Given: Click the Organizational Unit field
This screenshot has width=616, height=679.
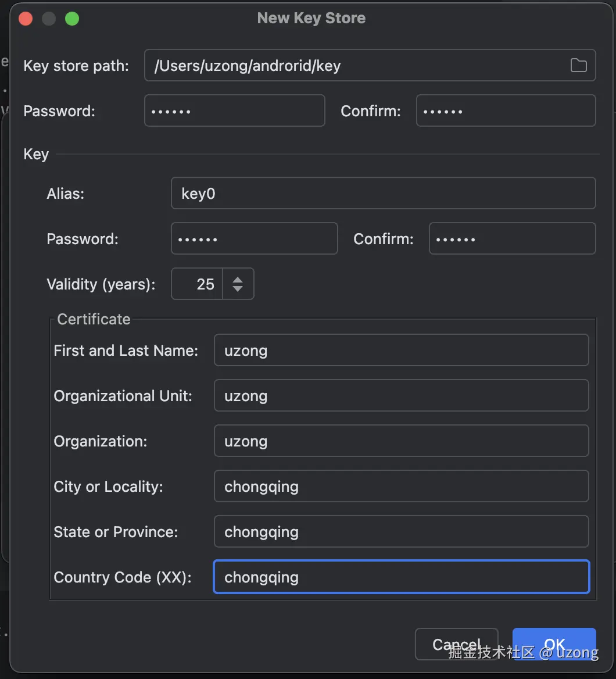Looking at the screenshot, I should click(x=401, y=395).
